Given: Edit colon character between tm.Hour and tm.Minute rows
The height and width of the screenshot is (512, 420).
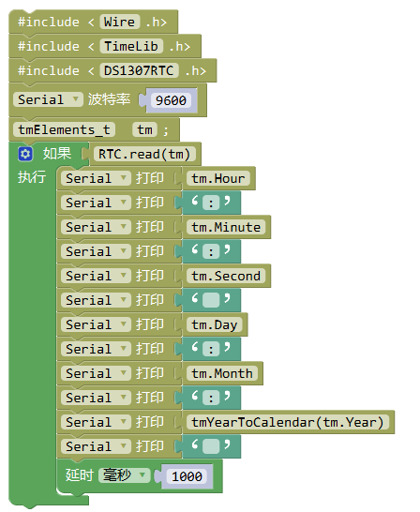Looking at the screenshot, I should pyautogui.click(x=211, y=203).
